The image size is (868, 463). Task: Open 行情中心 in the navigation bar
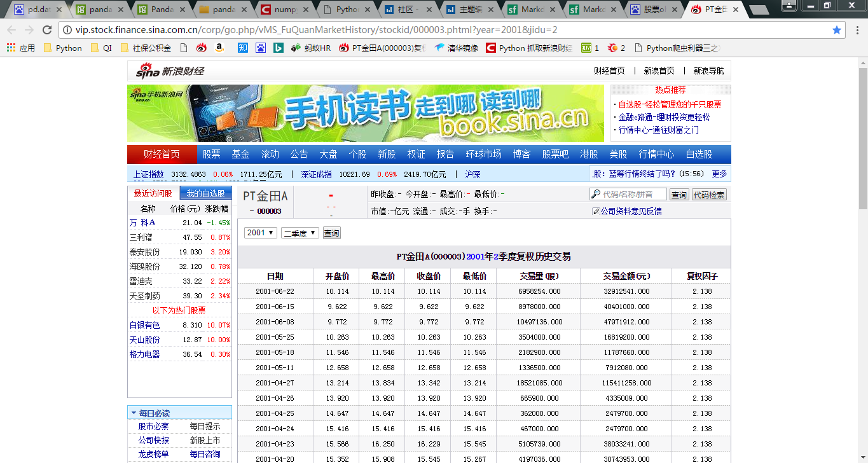657,154
